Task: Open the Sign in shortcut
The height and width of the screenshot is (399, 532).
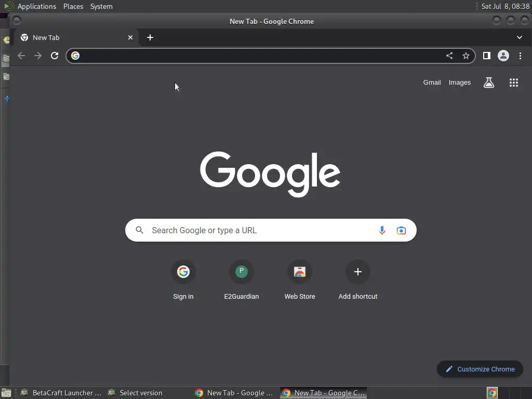Action: point(183,281)
